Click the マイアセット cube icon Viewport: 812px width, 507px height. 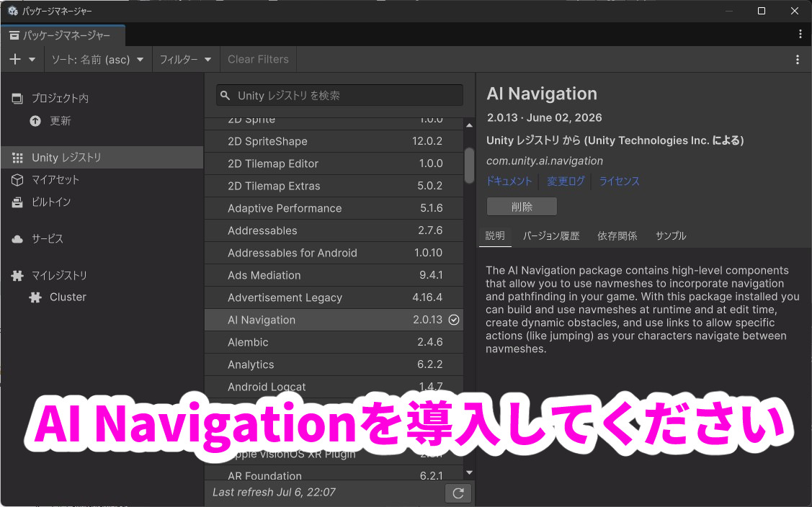[17, 180]
